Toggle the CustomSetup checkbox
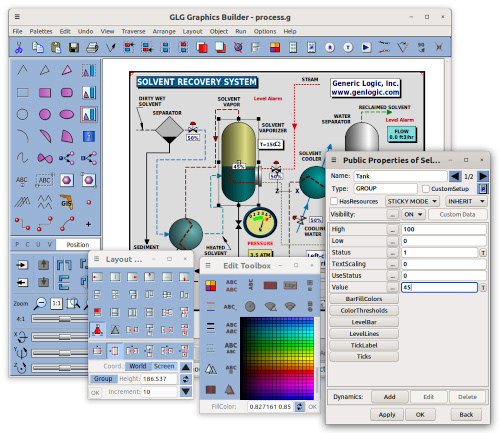Viewport: 500px width, 433px height. click(x=426, y=189)
